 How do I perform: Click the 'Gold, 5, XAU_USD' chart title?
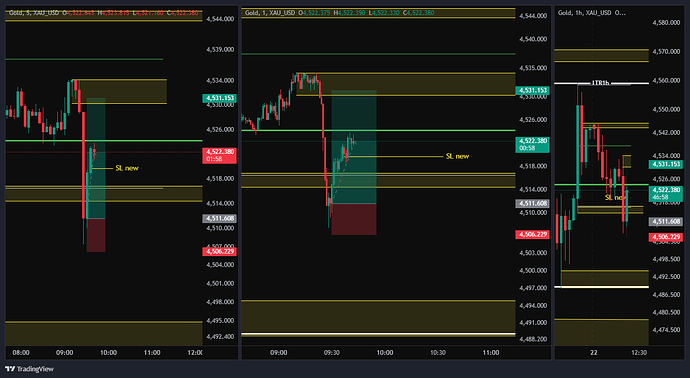click(x=34, y=13)
